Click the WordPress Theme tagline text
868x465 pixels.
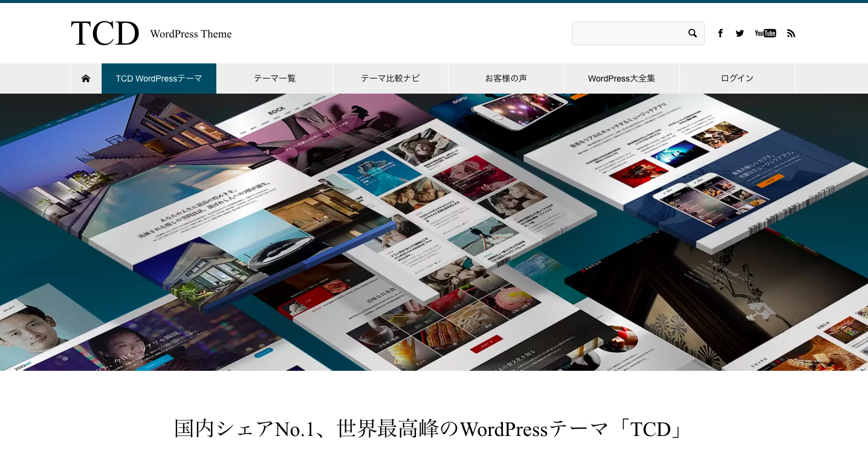[x=191, y=34]
